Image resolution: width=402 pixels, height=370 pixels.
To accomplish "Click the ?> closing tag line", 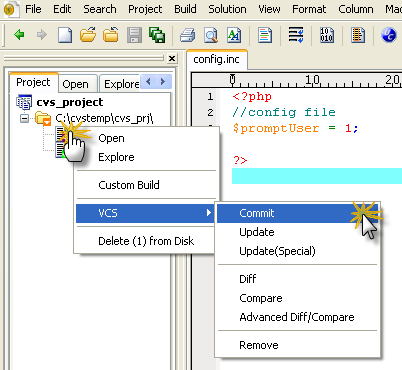I will pyautogui.click(x=240, y=160).
